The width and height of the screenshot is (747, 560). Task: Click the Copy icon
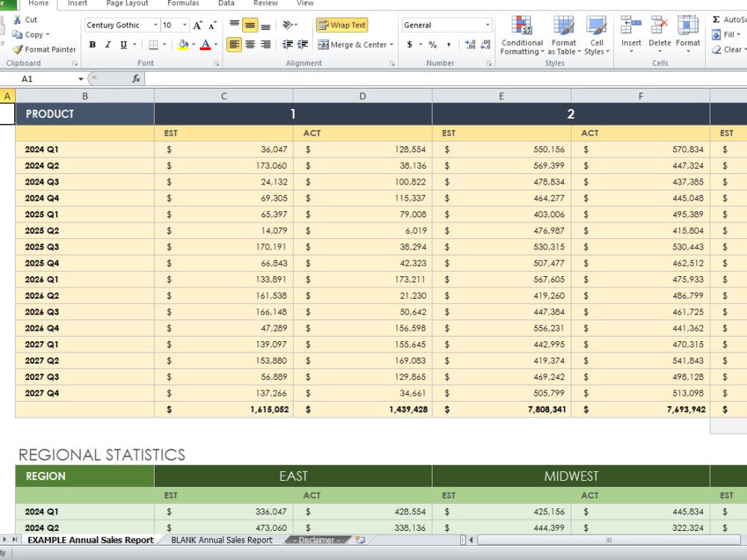coord(17,34)
